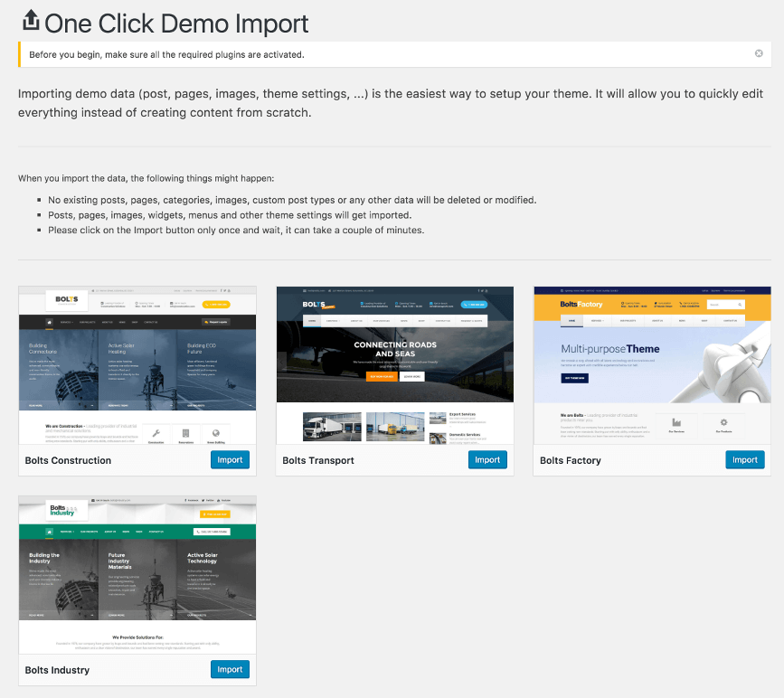Click the globe Green Building icon in Bolts Construction
784x698 pixels.
coord(216,431)
